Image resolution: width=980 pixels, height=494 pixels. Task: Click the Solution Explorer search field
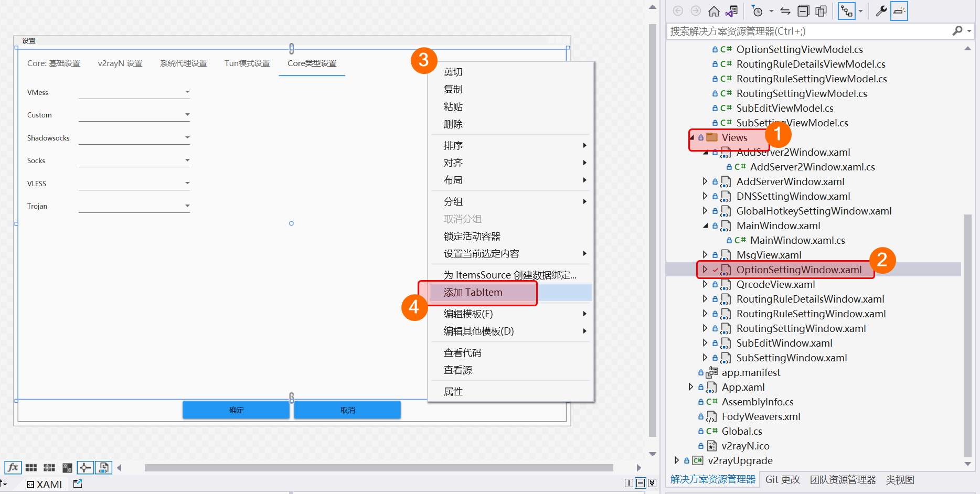(808, 31)
